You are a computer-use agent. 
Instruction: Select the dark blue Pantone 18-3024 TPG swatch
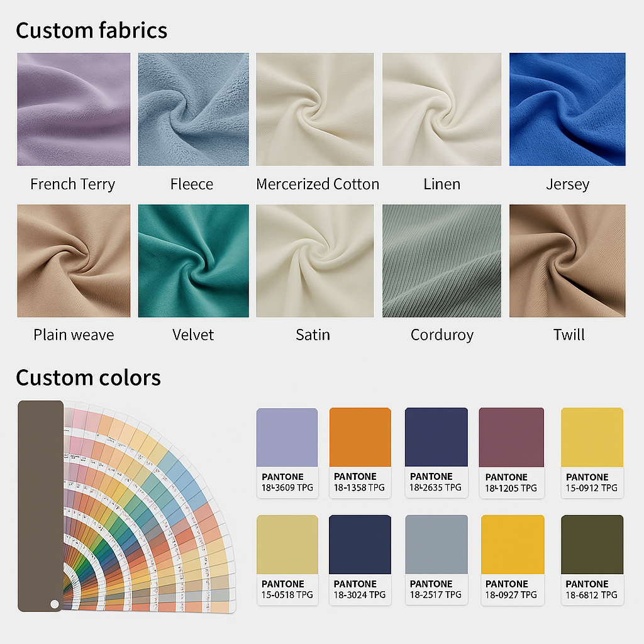tap(360, 560)
